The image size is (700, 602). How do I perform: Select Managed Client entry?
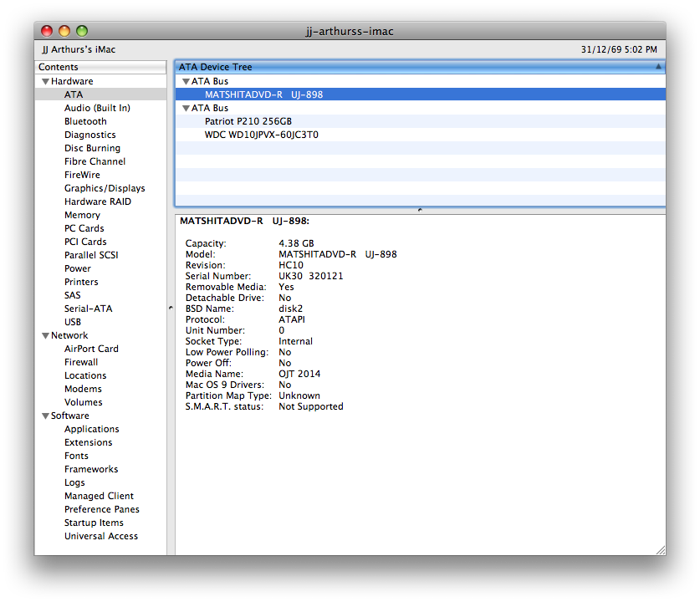pyautogui.click(x=100, y=497)
